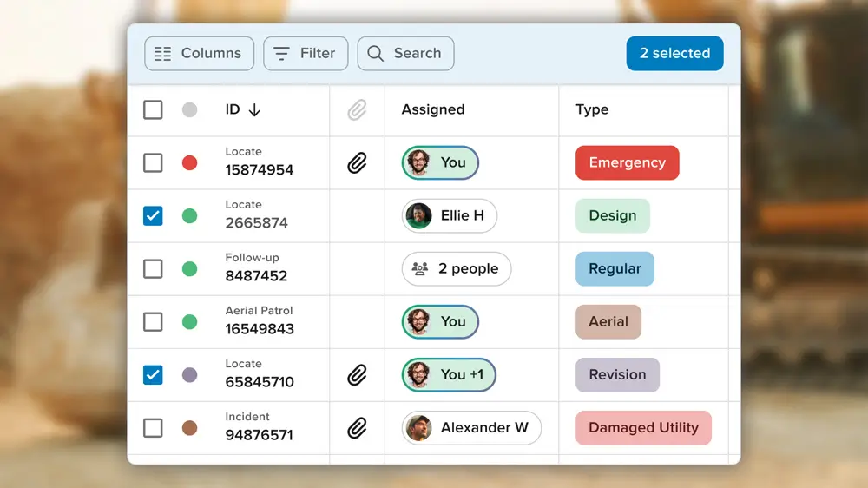Click the Ellie H assignee chip
This screenshot has width=868, height=488.
click(450, 215)
